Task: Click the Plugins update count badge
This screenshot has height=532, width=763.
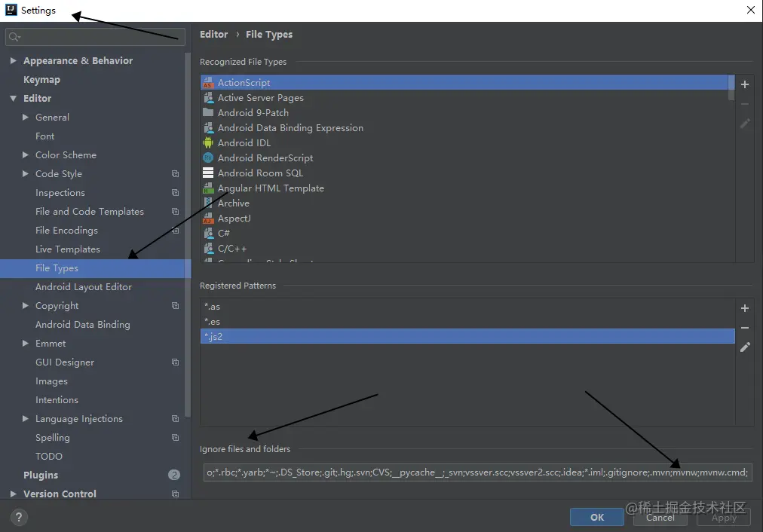Action: click(173, 475)
